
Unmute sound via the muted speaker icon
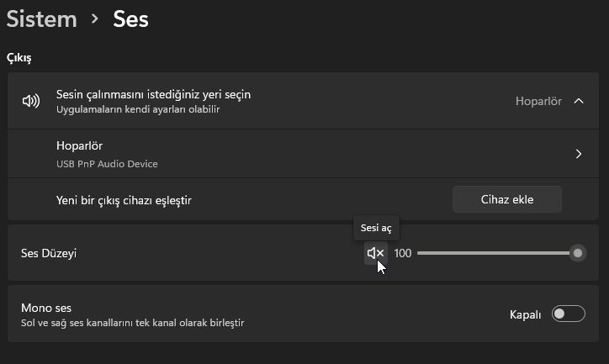tap(375, 253)
